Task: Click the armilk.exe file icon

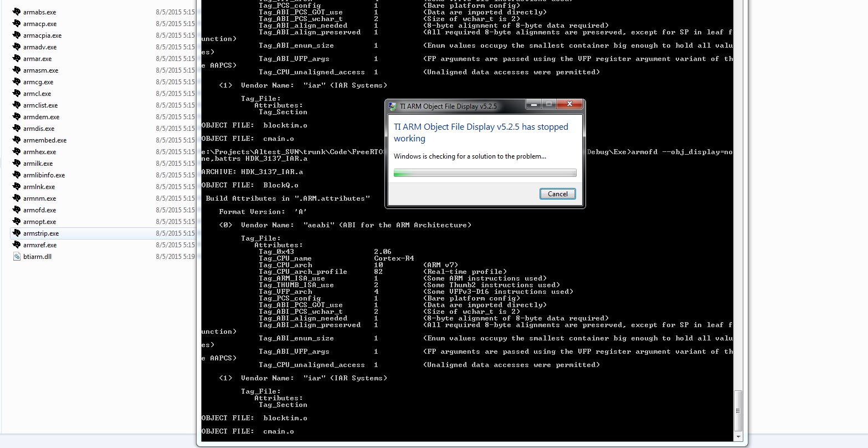Action: (17, 164)
